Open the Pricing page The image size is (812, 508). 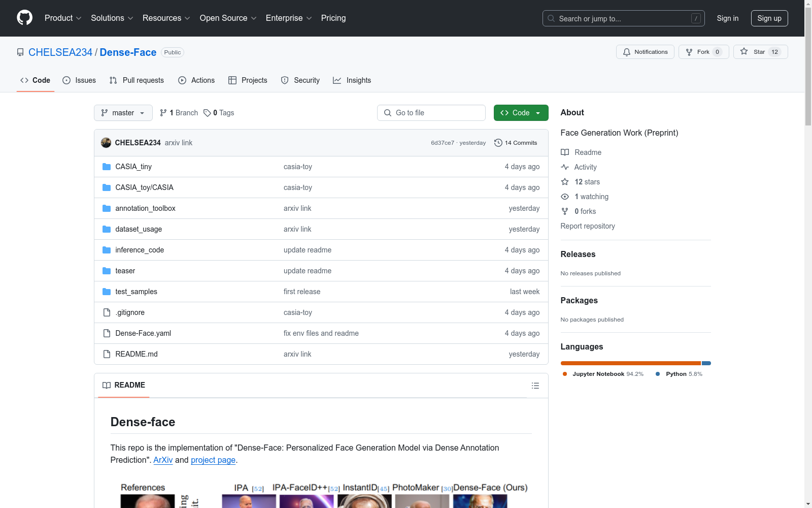click(333, 18)
